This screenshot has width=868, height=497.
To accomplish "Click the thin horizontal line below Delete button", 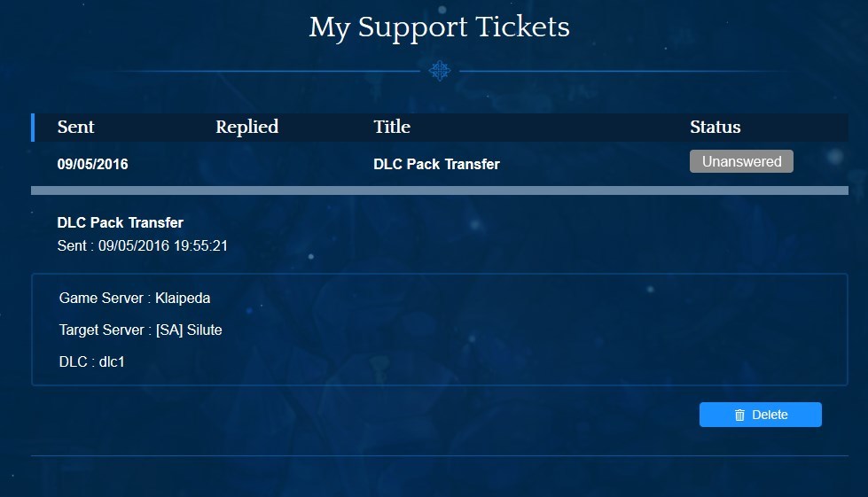I will coord(439,455).
